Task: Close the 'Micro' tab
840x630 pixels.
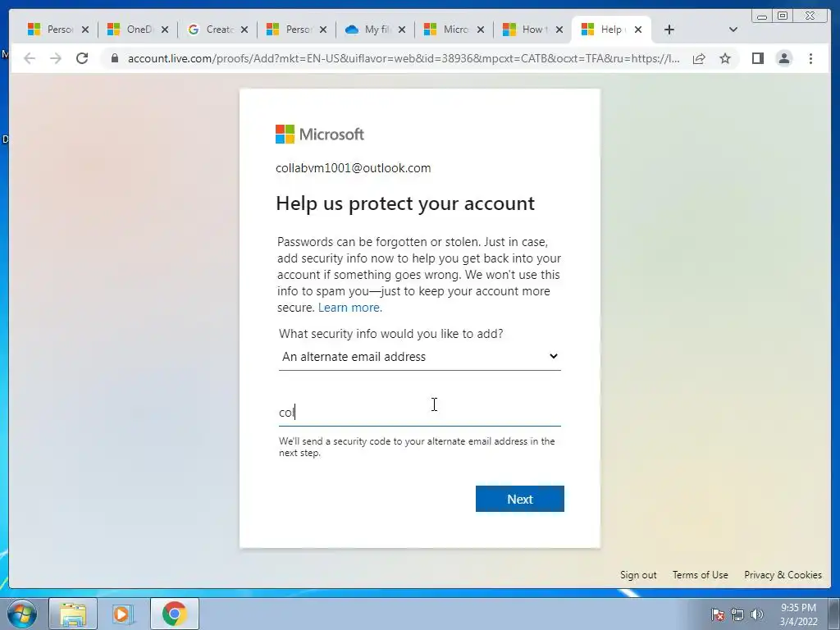Action: click(481, 30)
